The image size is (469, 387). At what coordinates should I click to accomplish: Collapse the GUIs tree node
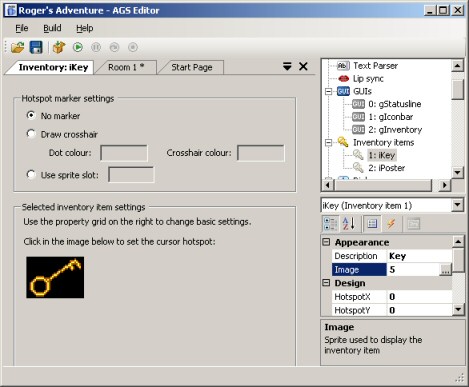pos(328,91)
